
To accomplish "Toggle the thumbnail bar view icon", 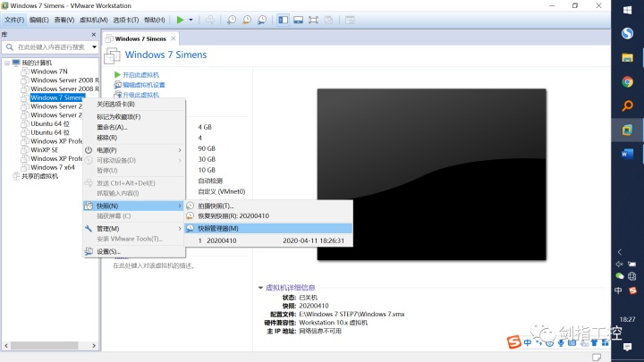I will click(298, 20).
